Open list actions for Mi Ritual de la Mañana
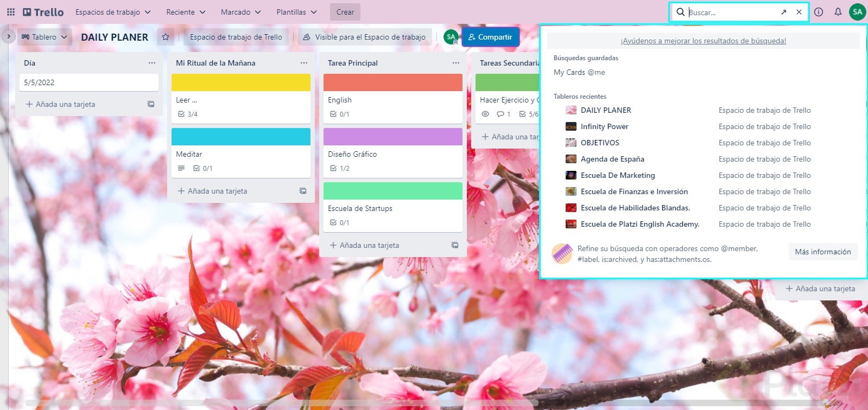The height and width of the screenshot is (410, 868). (304, 63)
